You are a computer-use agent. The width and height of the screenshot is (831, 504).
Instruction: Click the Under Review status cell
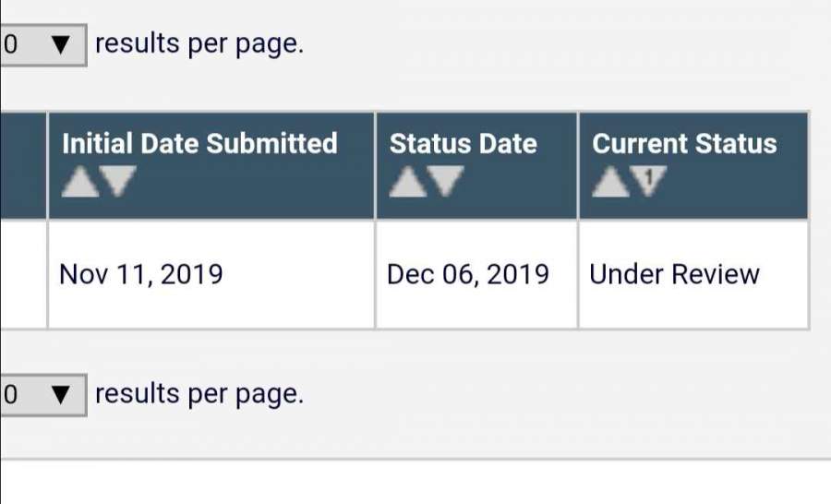tap(674, 274)
